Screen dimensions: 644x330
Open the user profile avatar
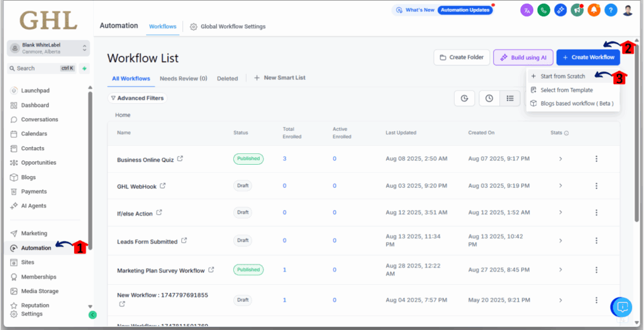point(627,10)
